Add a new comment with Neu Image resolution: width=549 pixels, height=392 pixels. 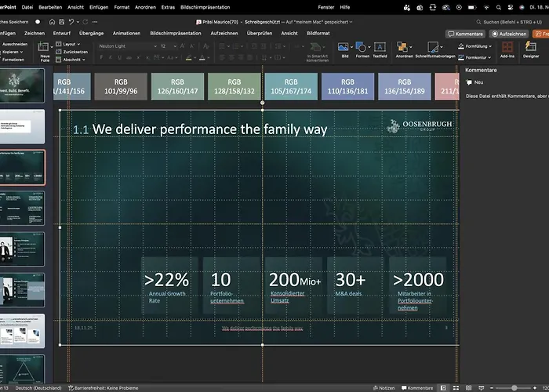coord(474,82)
